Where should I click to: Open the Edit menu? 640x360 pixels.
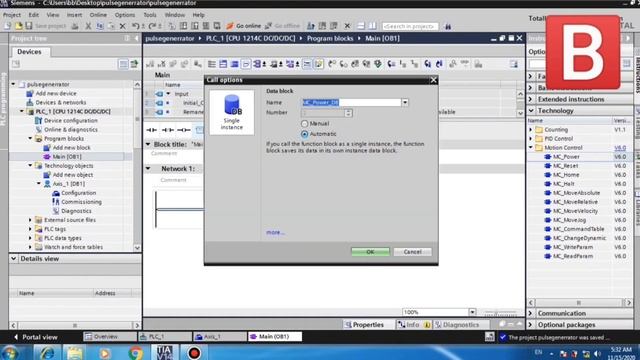coord(33,15)
